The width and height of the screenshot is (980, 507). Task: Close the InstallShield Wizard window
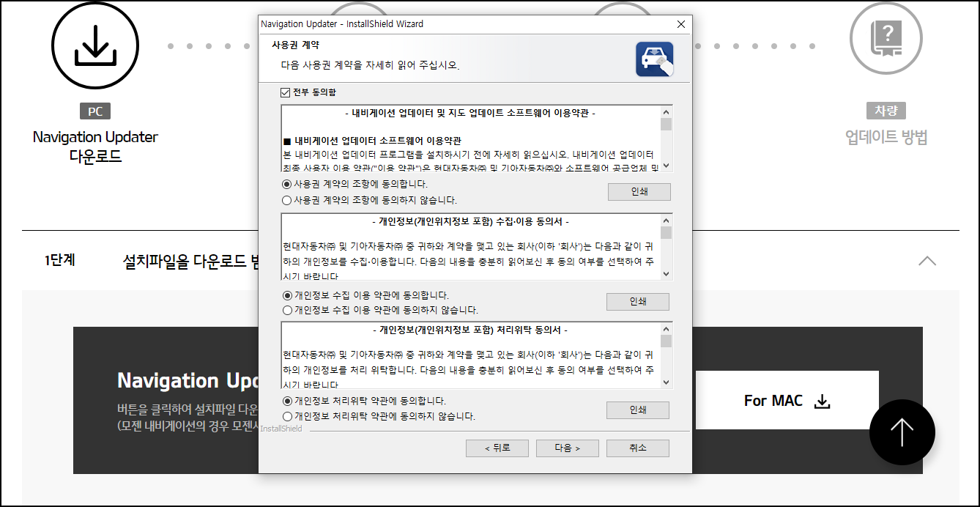pos(681,24)
